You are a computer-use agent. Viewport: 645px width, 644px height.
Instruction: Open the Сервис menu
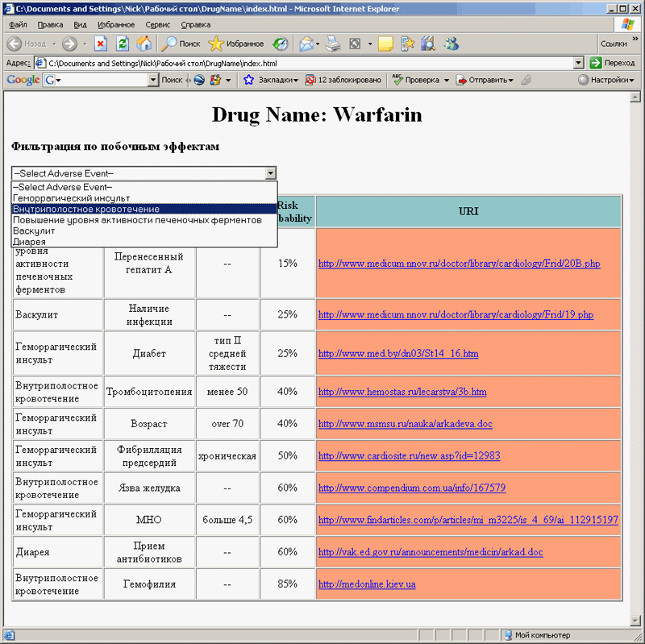157,25
